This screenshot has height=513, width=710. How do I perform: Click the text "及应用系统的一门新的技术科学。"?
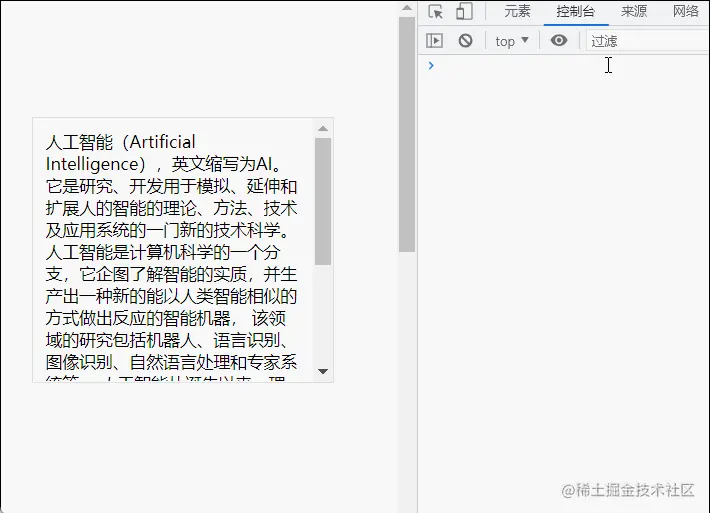point(167,230)
